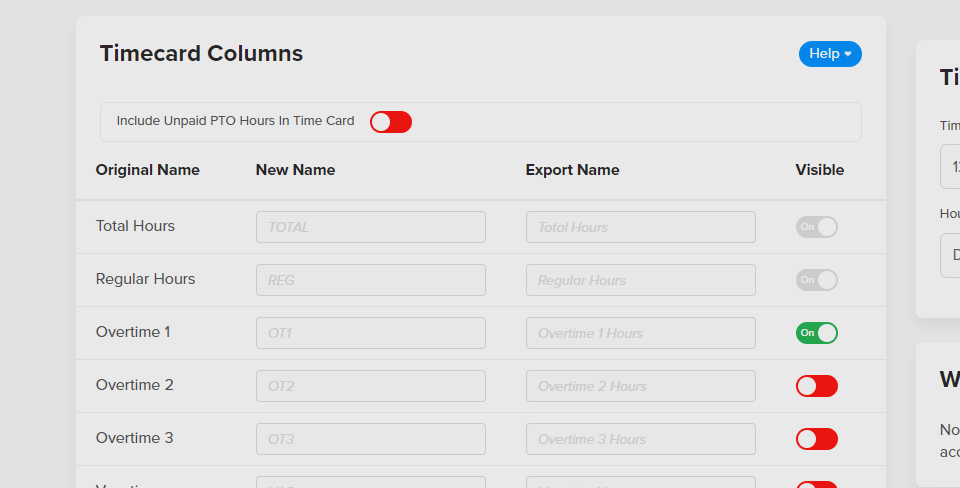
Task: Enable Include Unpaid PTO Hours toggle
Action: [390, 122]
